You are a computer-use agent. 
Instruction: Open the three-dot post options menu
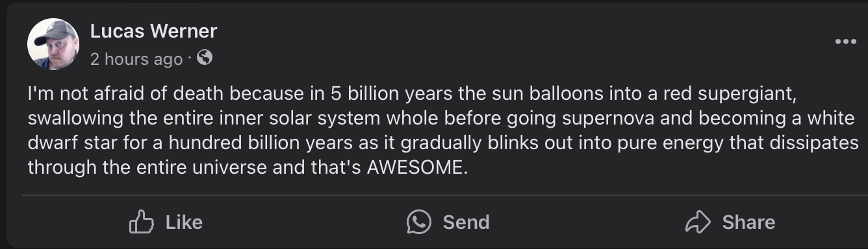point(845,42)
